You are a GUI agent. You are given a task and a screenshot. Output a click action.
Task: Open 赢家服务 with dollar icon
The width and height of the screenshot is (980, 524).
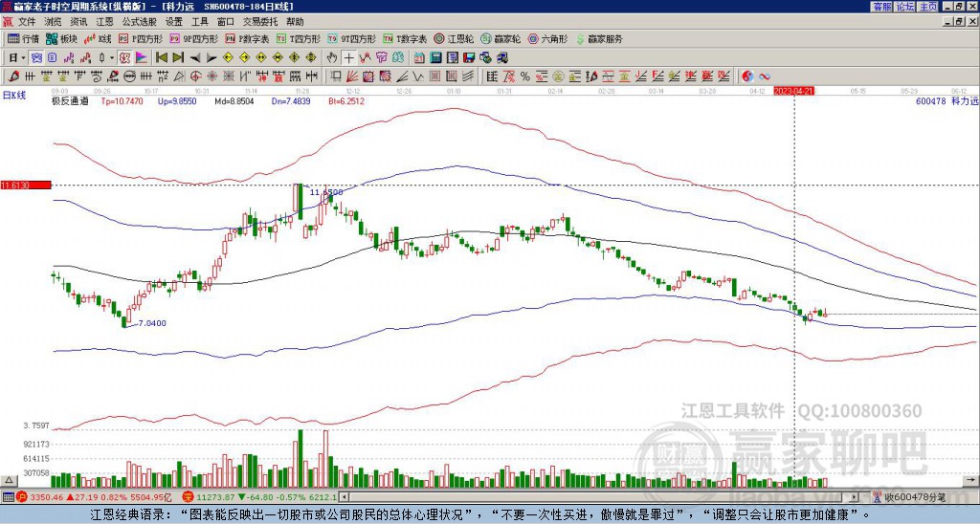coord(599,38)
